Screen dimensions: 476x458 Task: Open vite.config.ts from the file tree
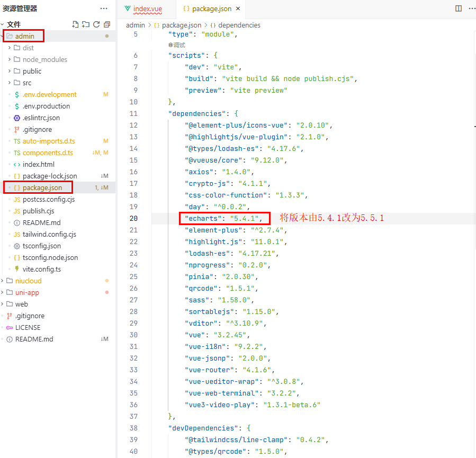pyautogui.click(x=41, y=269)
